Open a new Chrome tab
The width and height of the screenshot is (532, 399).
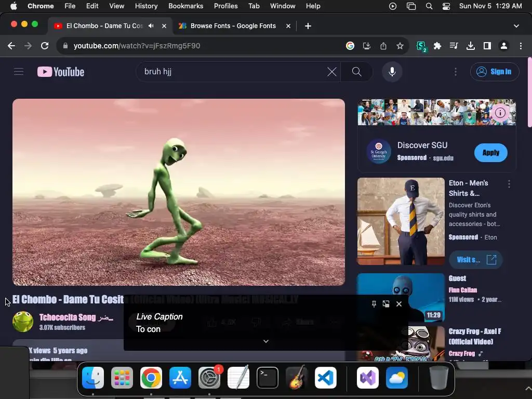[308, 26]
